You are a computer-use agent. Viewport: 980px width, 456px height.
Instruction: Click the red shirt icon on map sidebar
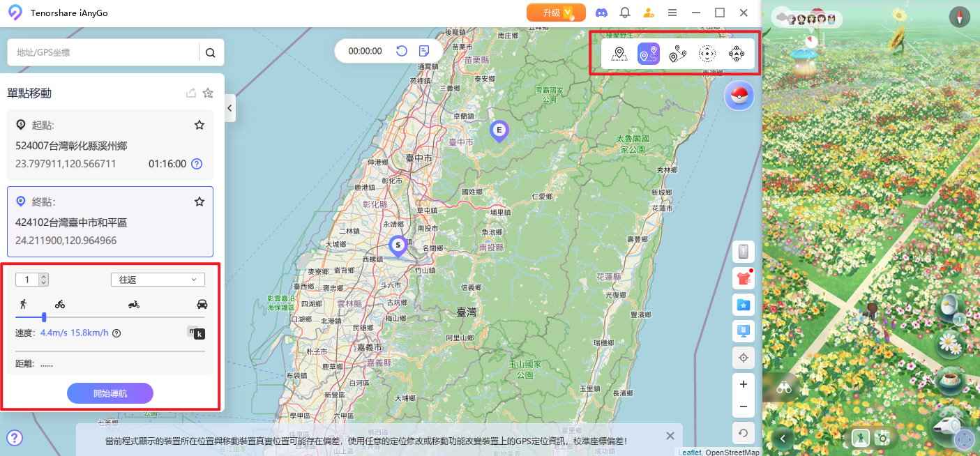[744, 278]
